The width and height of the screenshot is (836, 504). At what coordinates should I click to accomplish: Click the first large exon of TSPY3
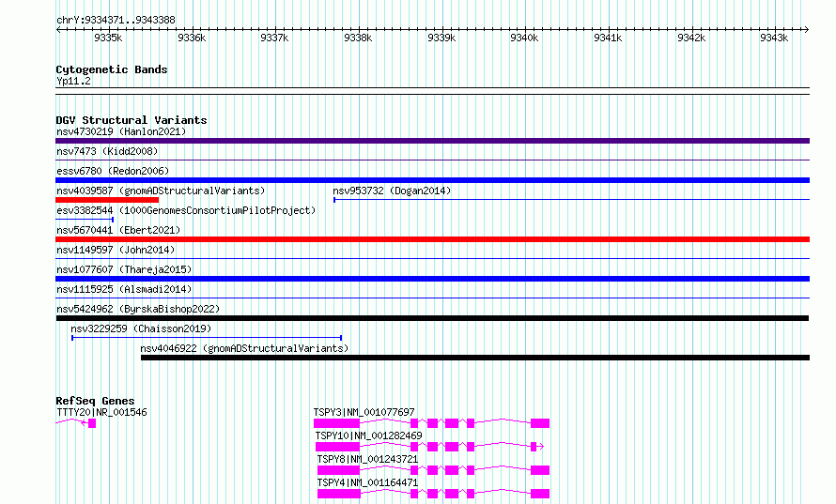(336, 423)
